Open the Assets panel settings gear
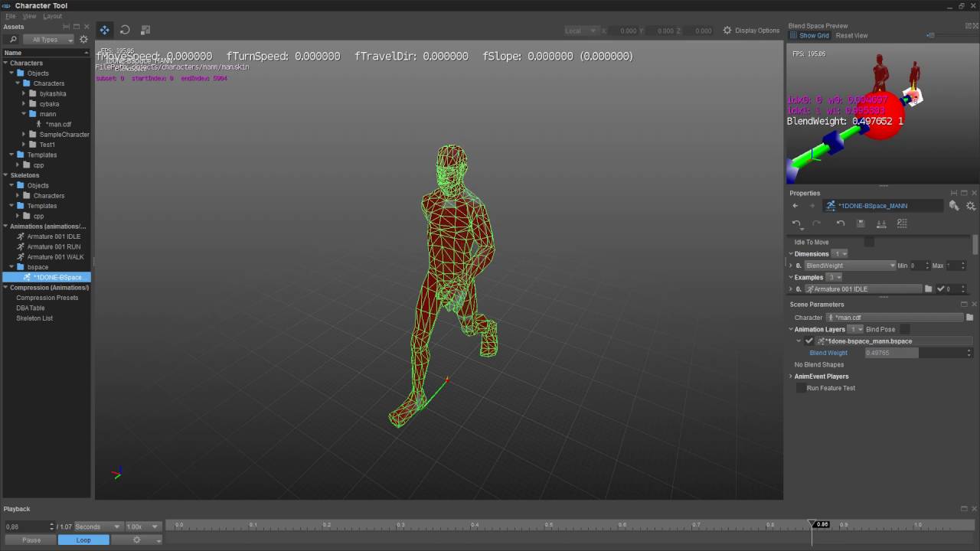Screen dimensions: 980x551 point(83,39)
